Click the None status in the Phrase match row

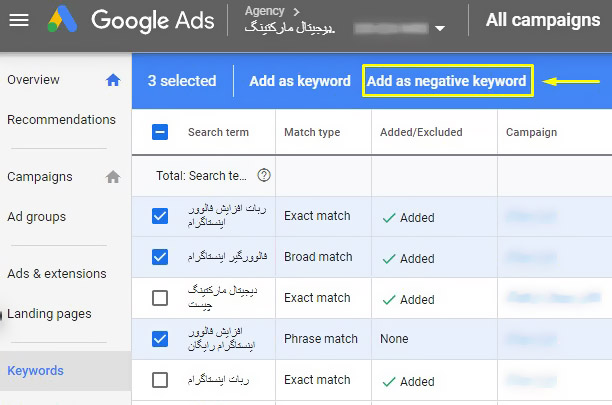[394, 339]
